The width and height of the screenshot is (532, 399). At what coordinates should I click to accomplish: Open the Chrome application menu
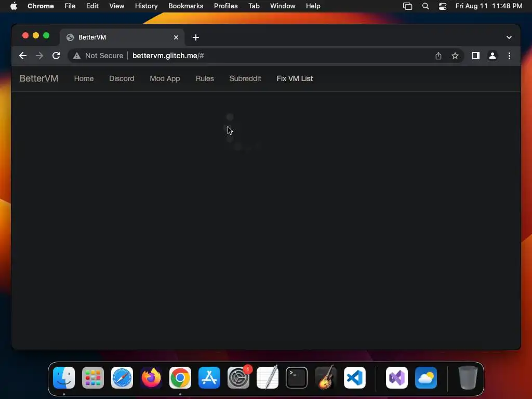click(41, 6)
